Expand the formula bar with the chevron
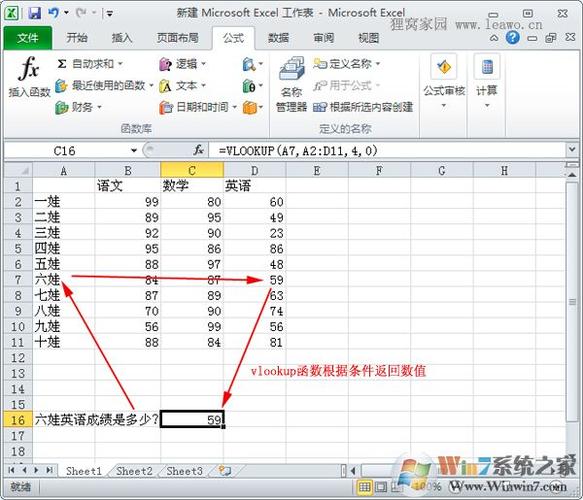 coord(572,150)
